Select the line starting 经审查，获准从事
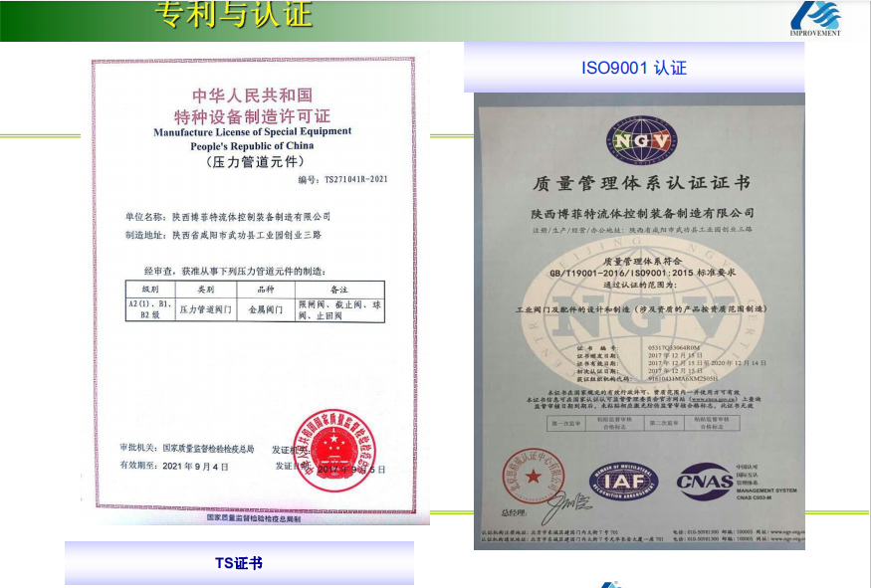Screen dimensions: 871x588 pyautogui.click(x=235, y=271)
